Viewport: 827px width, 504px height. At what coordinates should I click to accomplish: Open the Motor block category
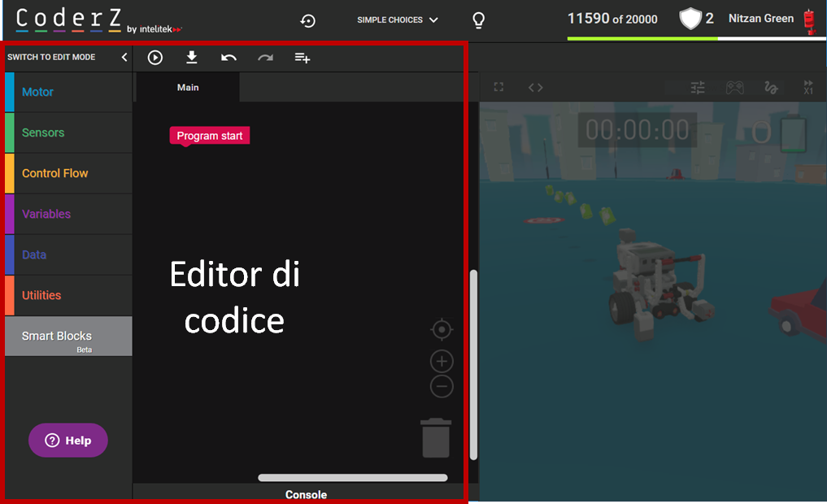point(68,92)
